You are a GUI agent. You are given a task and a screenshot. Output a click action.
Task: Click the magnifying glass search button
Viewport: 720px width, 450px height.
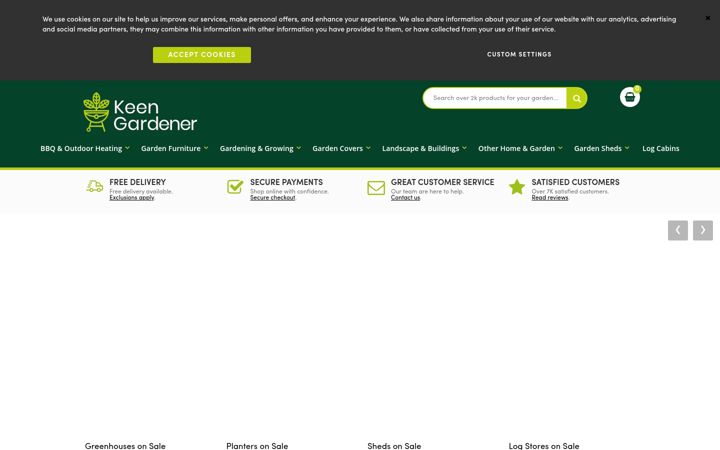pyautogui.click(x=577, y=98)
